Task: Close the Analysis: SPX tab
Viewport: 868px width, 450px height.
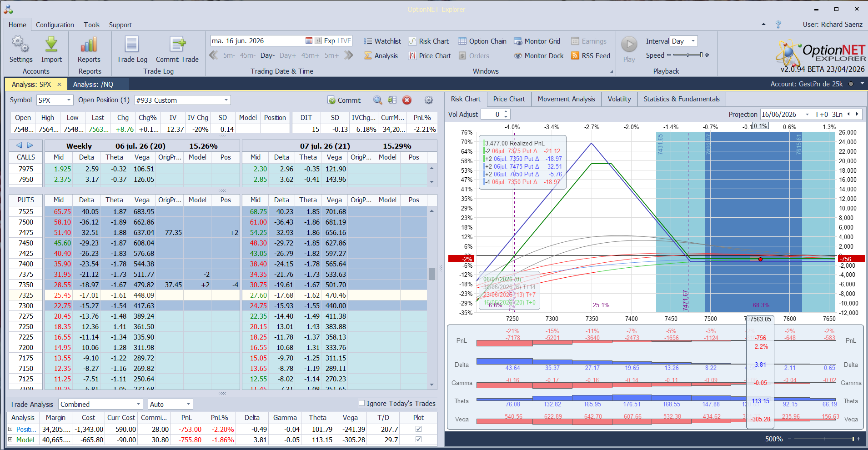Action: point(59,84)
